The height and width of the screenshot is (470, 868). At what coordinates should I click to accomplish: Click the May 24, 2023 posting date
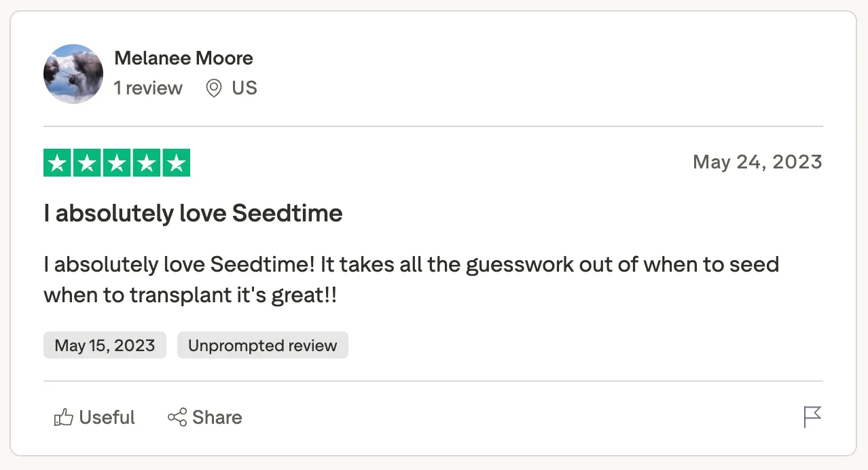(x=757, y=162)
